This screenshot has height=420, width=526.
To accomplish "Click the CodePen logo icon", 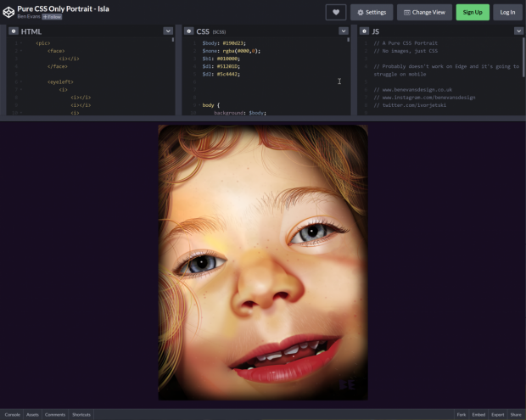I will pyautogui.click(x=8, y=12).
